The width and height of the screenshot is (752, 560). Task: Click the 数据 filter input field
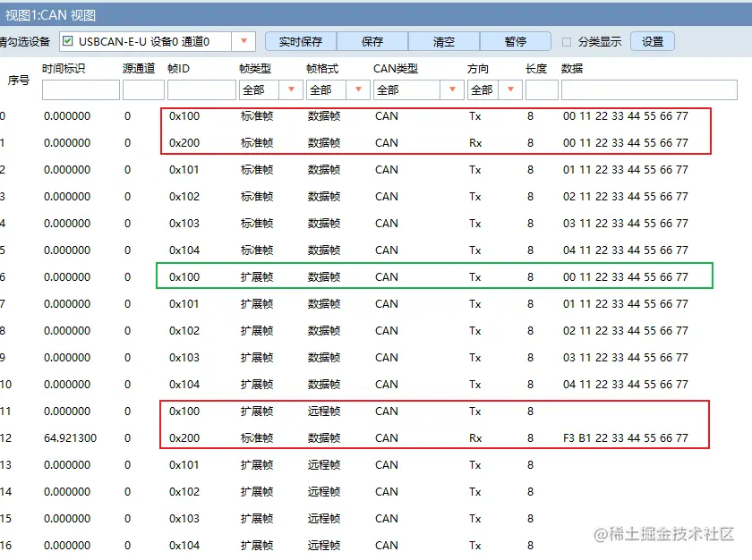(x=649, y=90)
